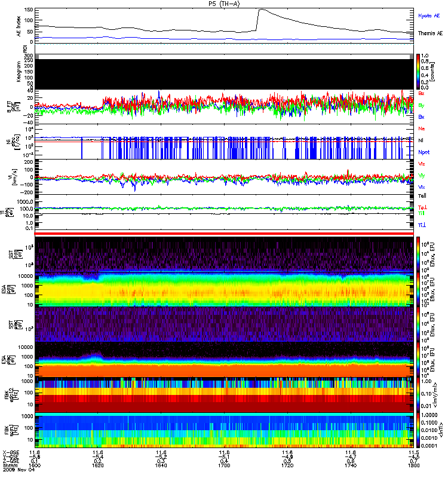Click the SST electron spectrogram panel
448x478 pixels.
point(224,324)
